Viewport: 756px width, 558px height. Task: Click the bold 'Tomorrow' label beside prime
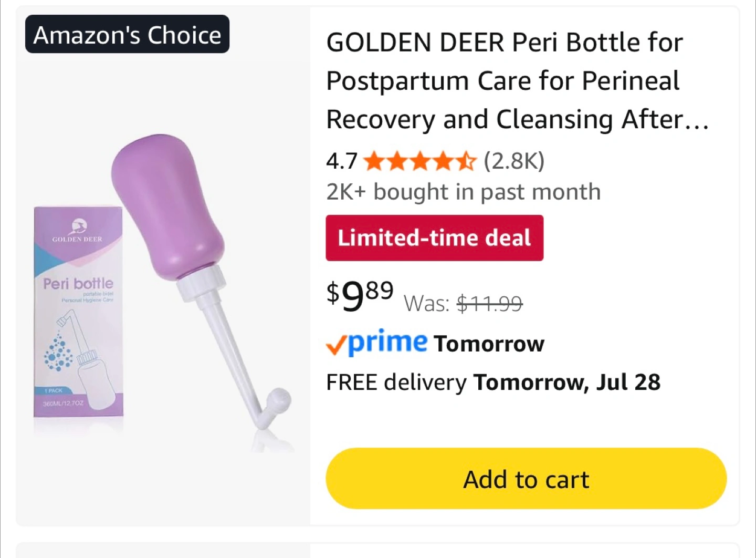[489, 344]
